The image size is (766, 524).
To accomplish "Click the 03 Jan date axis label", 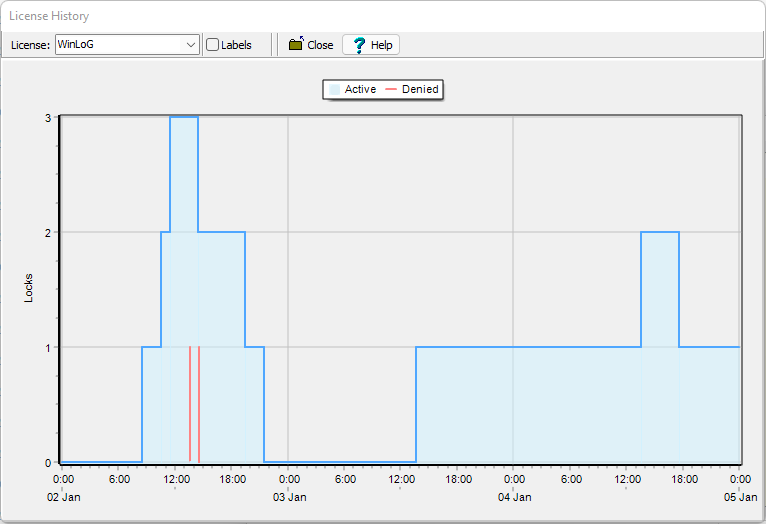I will point(289,497).
